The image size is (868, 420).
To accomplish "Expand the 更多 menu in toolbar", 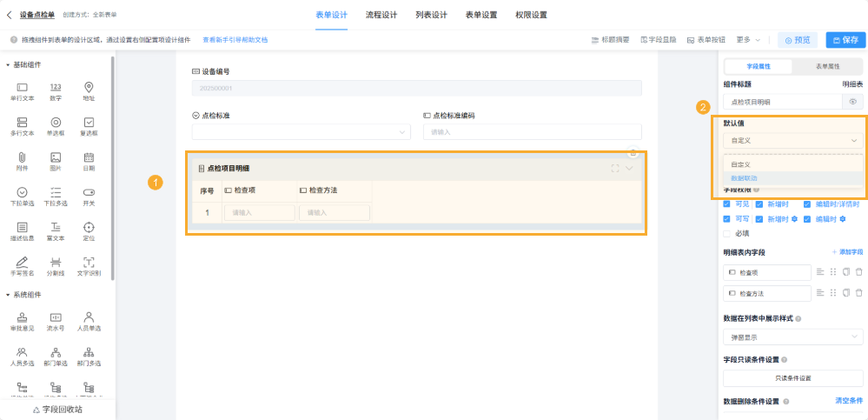I will pyautogui.click(x=748, y=40).
